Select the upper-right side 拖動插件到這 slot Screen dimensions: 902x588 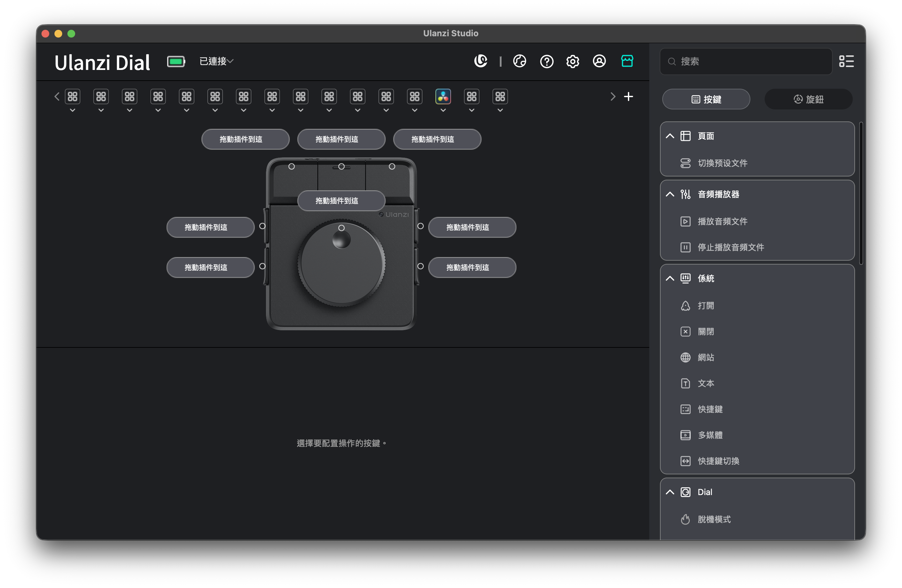pos(472,227)
